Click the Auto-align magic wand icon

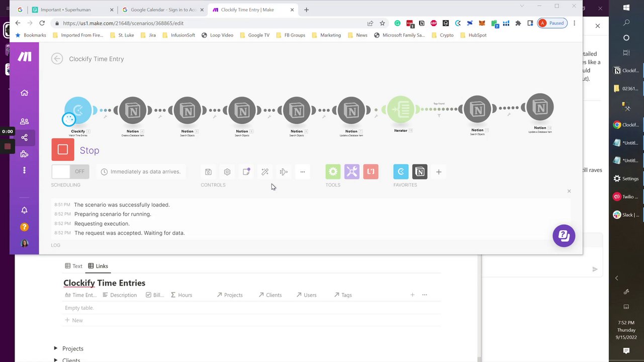tap(265, 172)
